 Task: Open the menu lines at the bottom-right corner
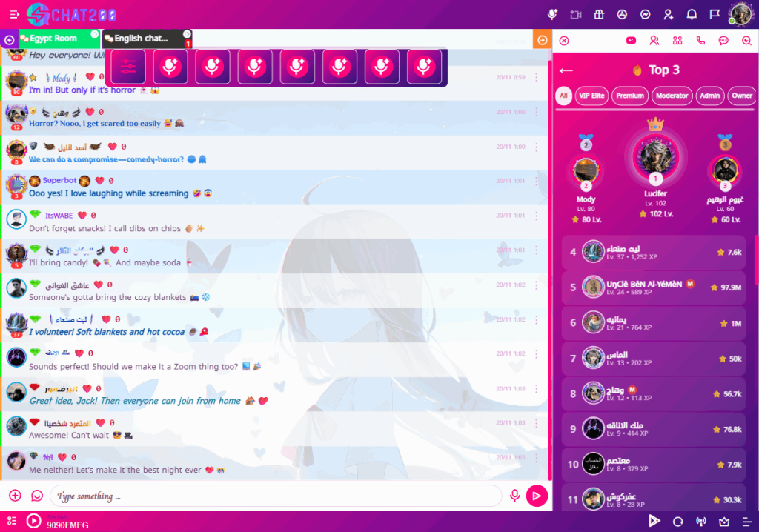[x=747, y=521]
